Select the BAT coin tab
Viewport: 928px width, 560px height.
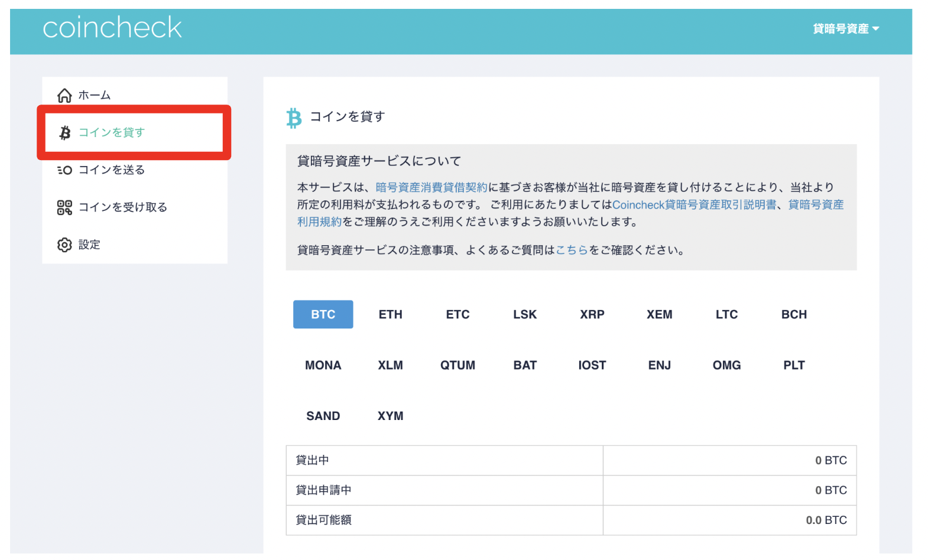525,365
